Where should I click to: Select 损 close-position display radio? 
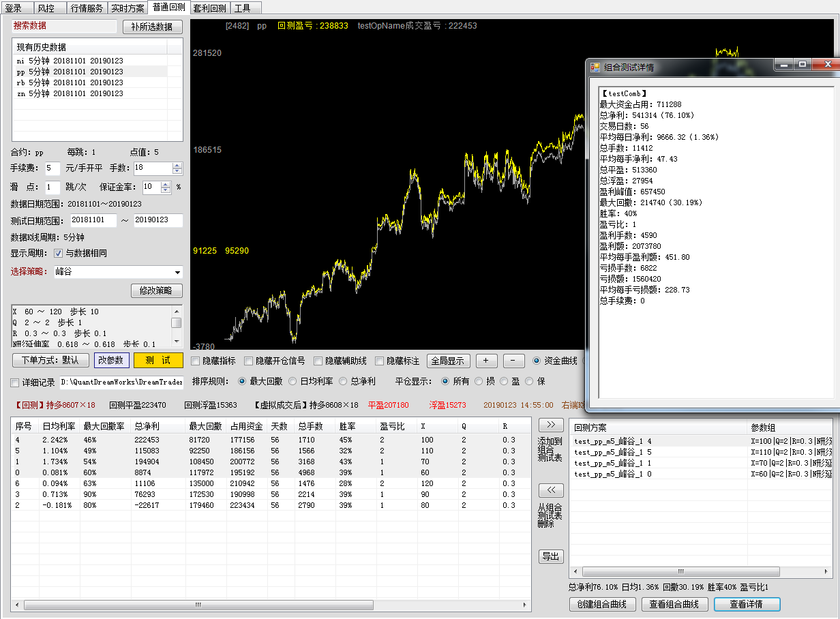click(479, 382)
